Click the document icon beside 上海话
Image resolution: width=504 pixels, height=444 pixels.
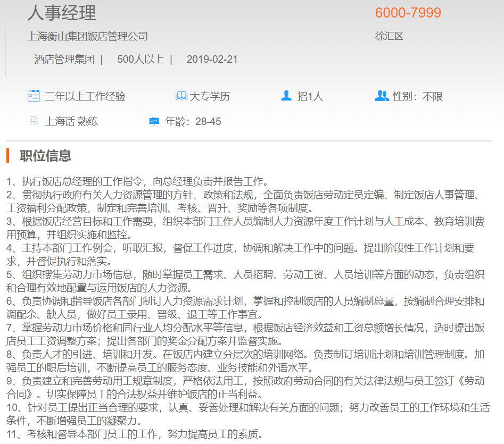(34, 121)
